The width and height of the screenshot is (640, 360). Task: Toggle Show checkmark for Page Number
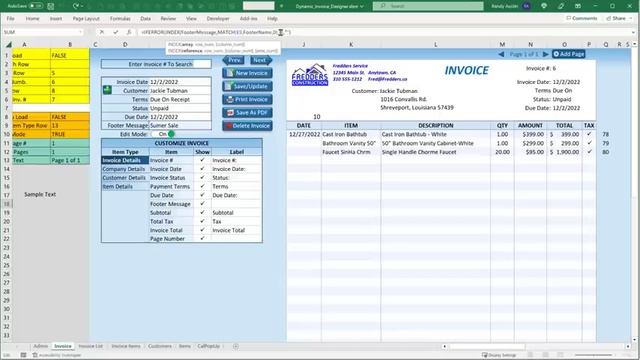[x=202, y=238]
